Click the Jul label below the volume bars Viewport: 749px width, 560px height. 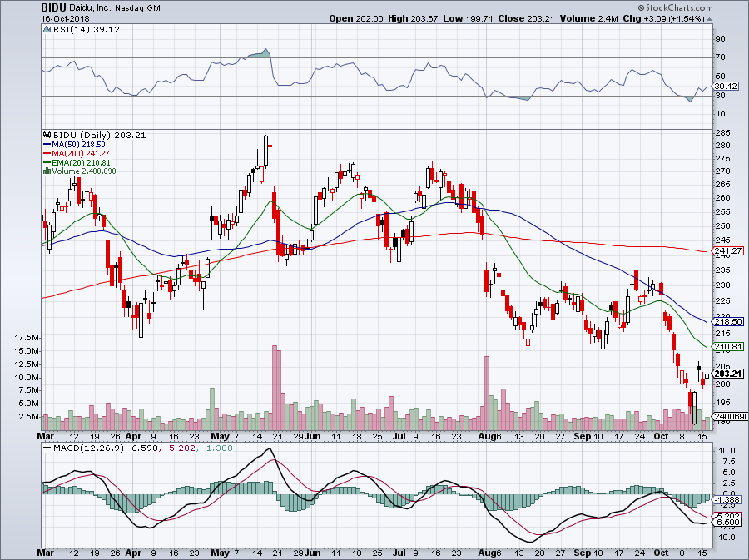pos(399,436)
